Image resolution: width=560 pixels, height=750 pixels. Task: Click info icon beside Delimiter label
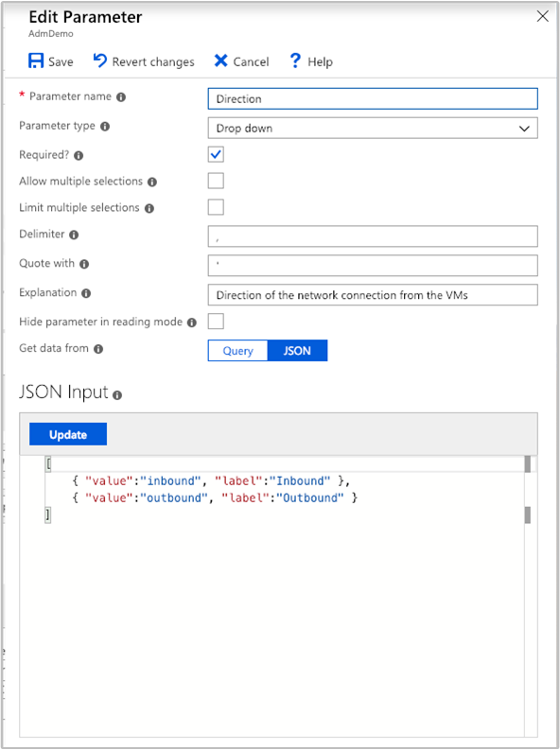coord(74,235)
